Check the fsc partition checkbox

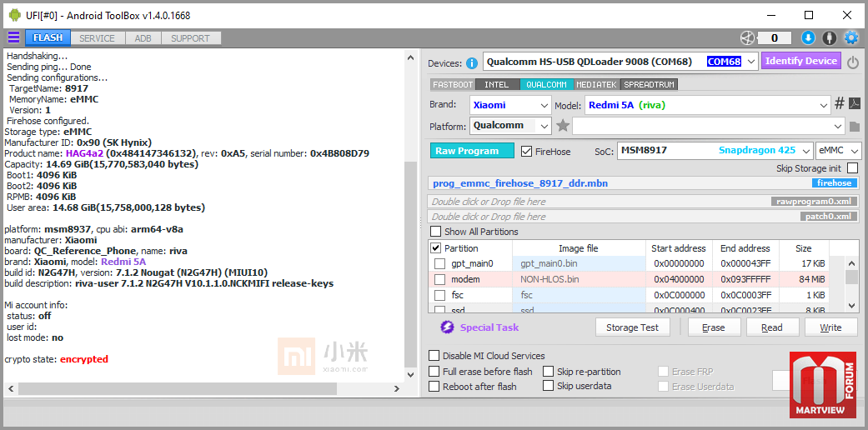439,296
